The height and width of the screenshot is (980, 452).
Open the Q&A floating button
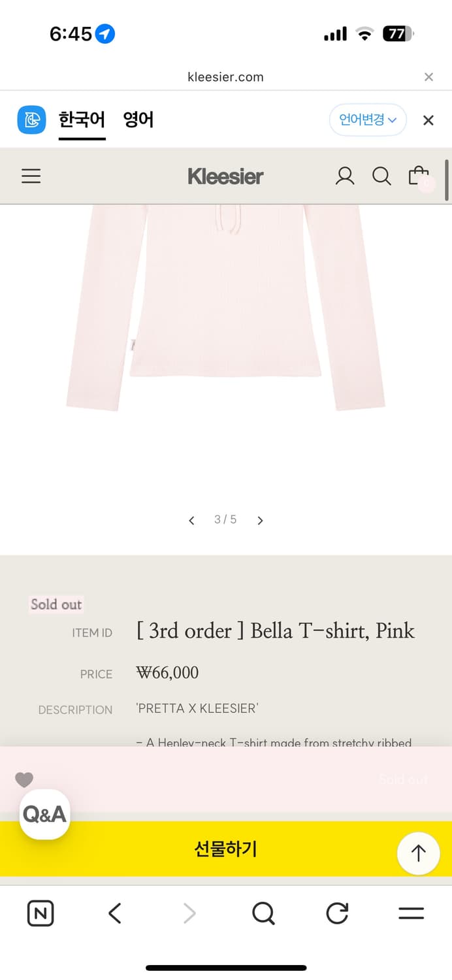pos(44,815)
